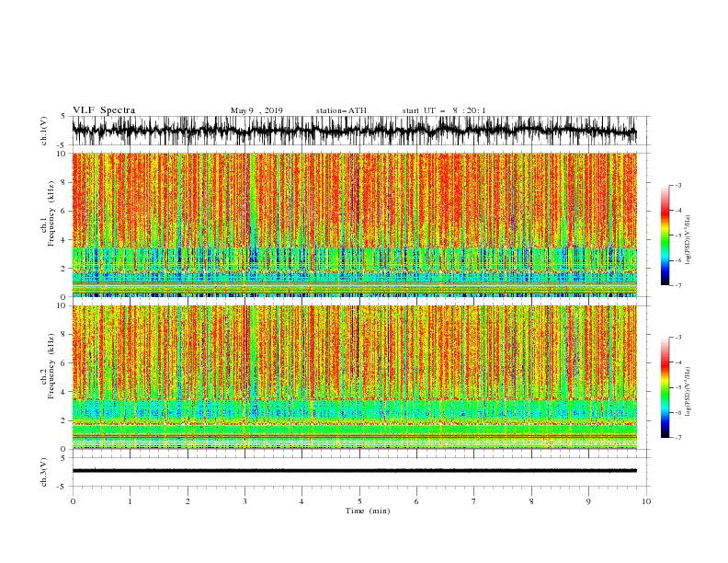Click the ch.1 frequency axis "8" tick

(x=64, y=182)
